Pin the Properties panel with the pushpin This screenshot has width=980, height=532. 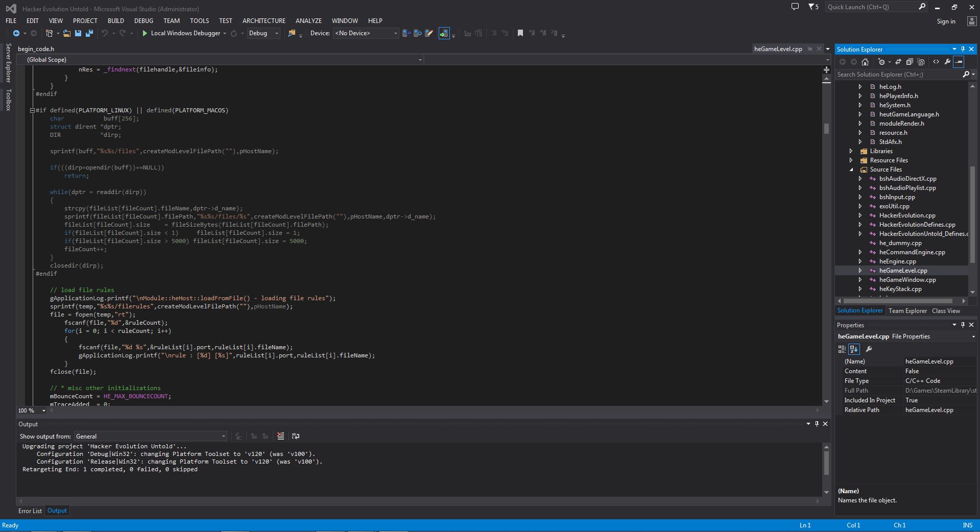(963, 325)
